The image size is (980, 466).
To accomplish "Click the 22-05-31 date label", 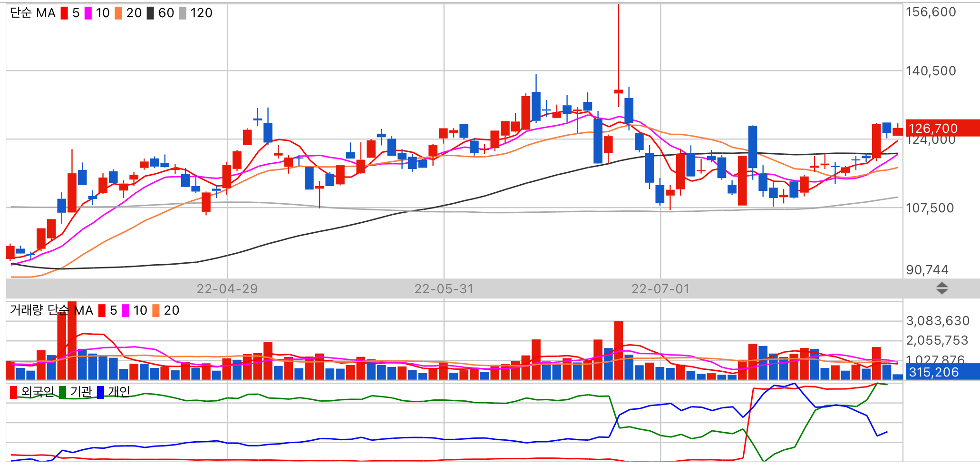I will pyautogui.click(x=444, y=289).
